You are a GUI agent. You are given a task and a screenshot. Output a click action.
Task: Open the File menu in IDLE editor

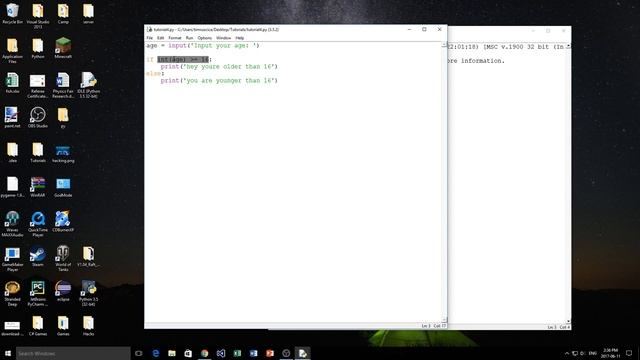(149, 38)
